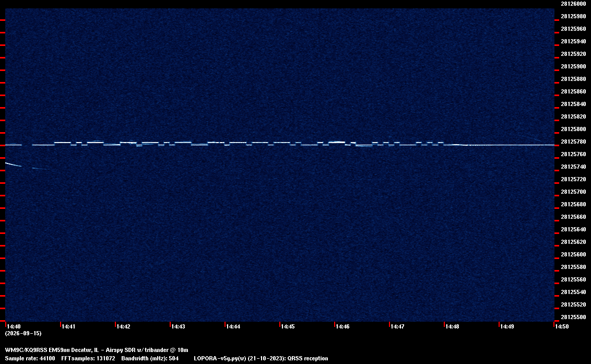Click the Bandwidth (mHz): 504 text
591x364 pixels.
click(x=150, y=358)
